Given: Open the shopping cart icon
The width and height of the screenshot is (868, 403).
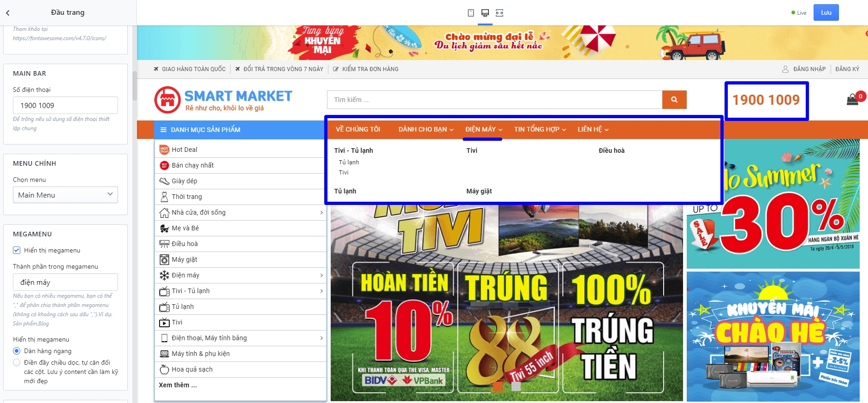Looking at the screenshot, I should [852, 100].
